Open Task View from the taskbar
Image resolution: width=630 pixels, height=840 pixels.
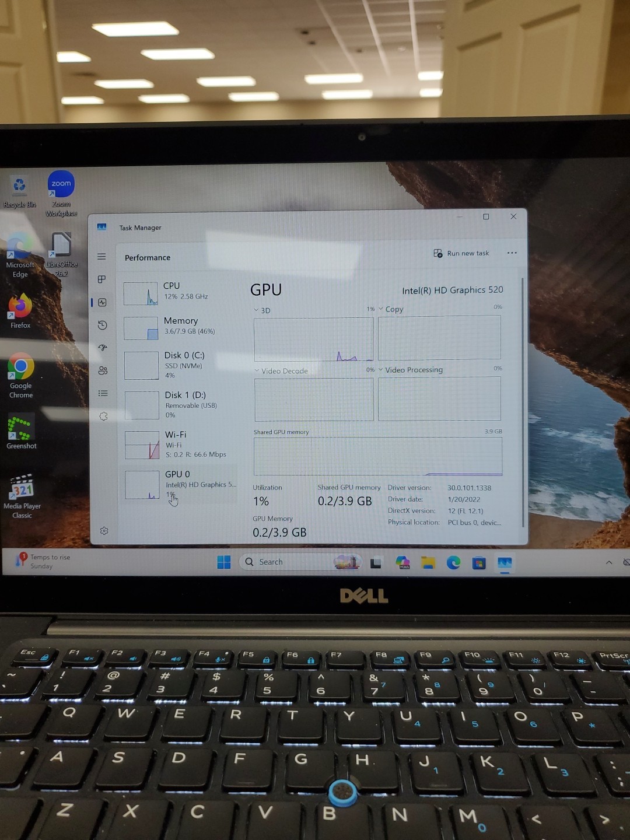point(376,563)
